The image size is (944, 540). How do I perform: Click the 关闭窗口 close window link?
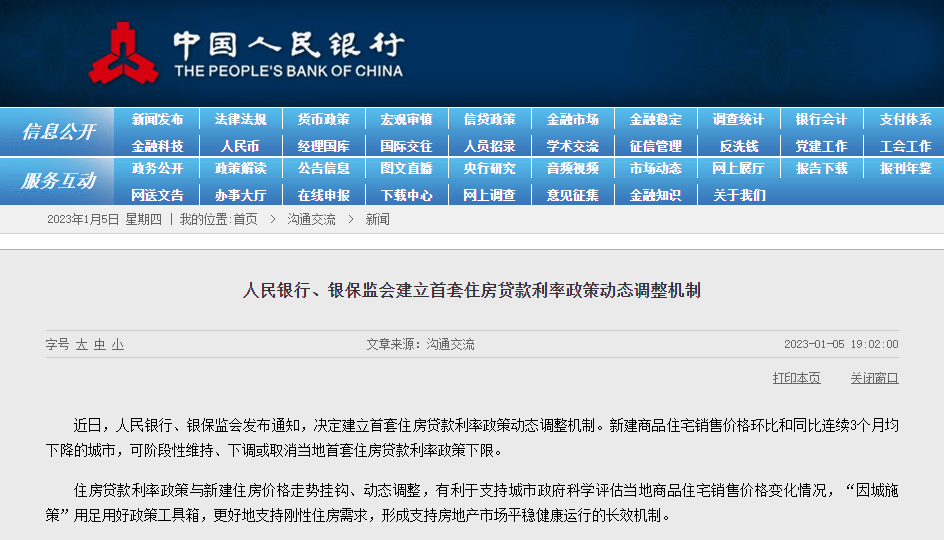pyautogui.click(x=874, y=378)
